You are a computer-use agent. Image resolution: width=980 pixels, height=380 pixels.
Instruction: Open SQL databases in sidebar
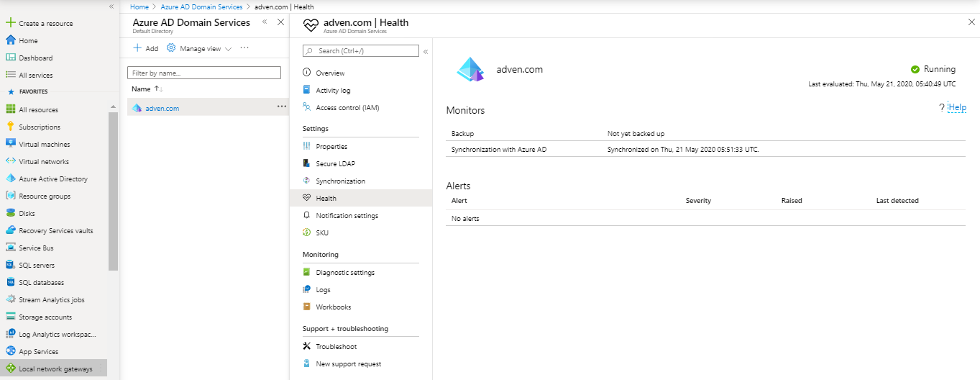tap(41, 283)
